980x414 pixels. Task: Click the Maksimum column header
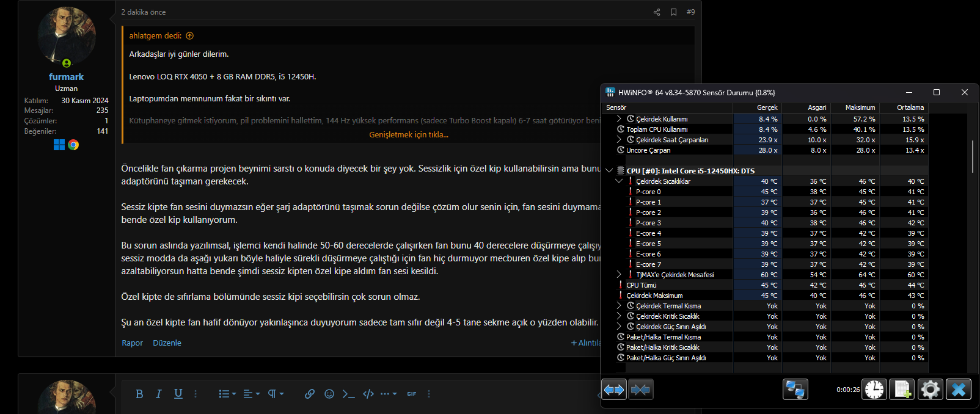tap(855, 107)
